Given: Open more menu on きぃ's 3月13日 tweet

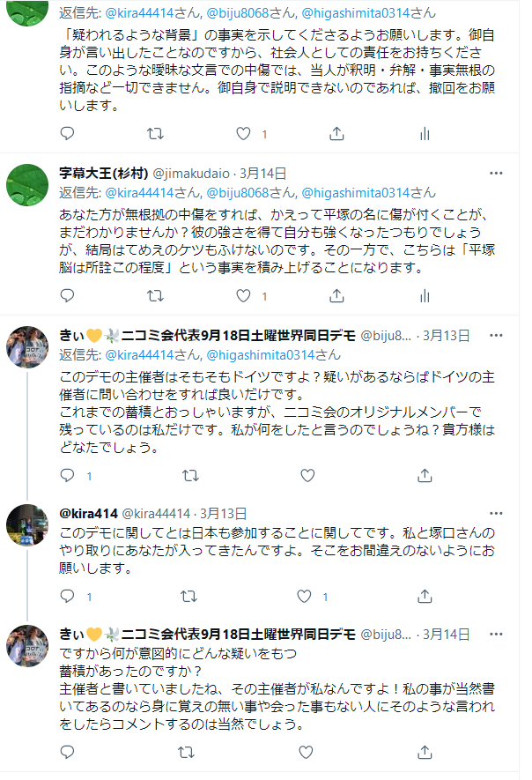Looking at the screenshot, I should click(497, 336).
